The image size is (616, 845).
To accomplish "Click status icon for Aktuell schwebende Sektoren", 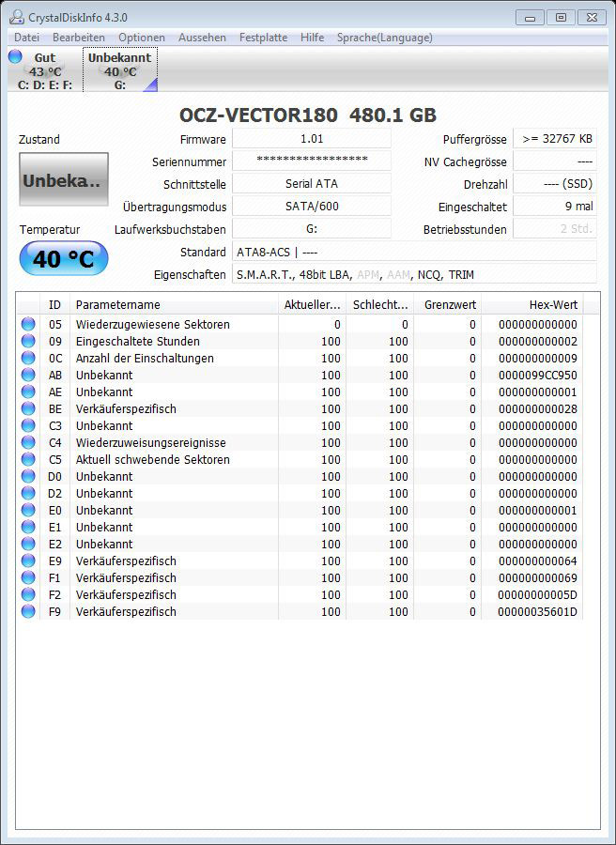I will 28,459.
